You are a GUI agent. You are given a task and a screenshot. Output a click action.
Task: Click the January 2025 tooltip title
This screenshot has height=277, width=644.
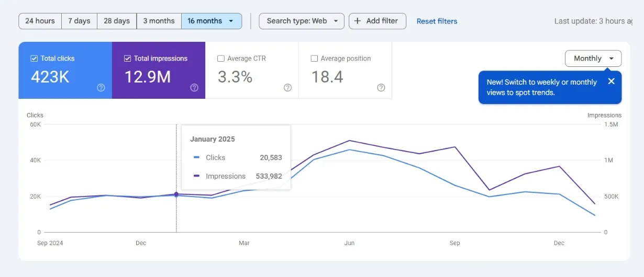click(x=213, y=139)
